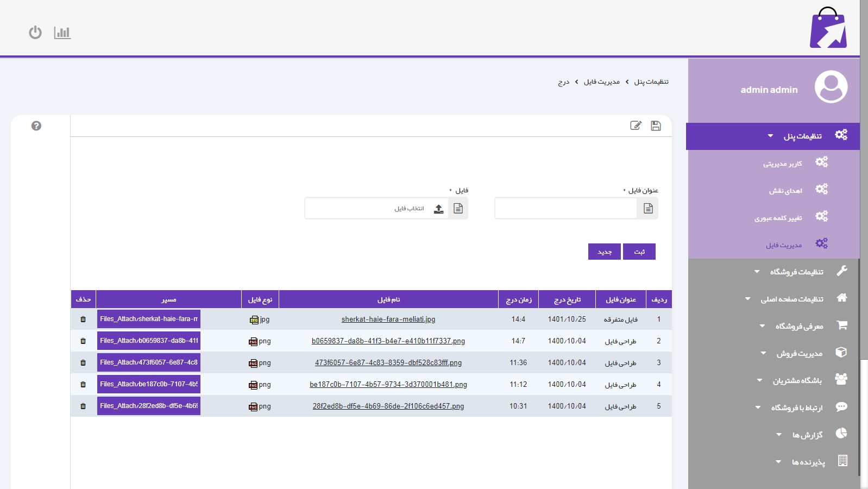Click gears icon next to کاربر مدیریتی
This screenshot has width=868, height=489.
pyautogui.click(x=821, y=162)
